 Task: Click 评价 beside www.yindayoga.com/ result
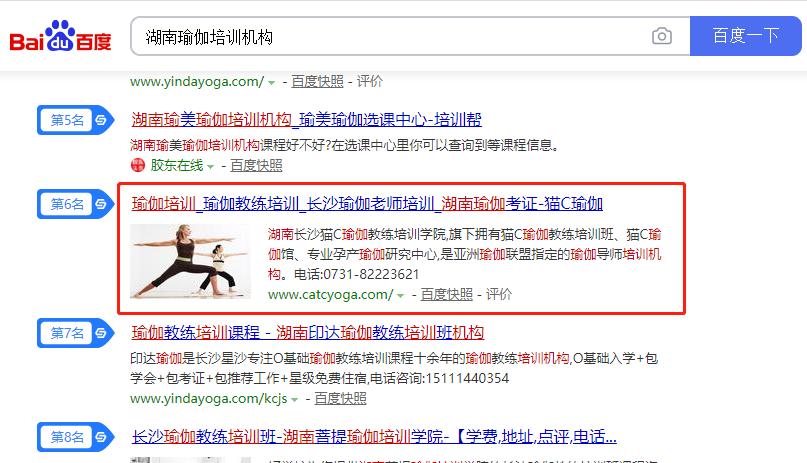coord(370,81)
